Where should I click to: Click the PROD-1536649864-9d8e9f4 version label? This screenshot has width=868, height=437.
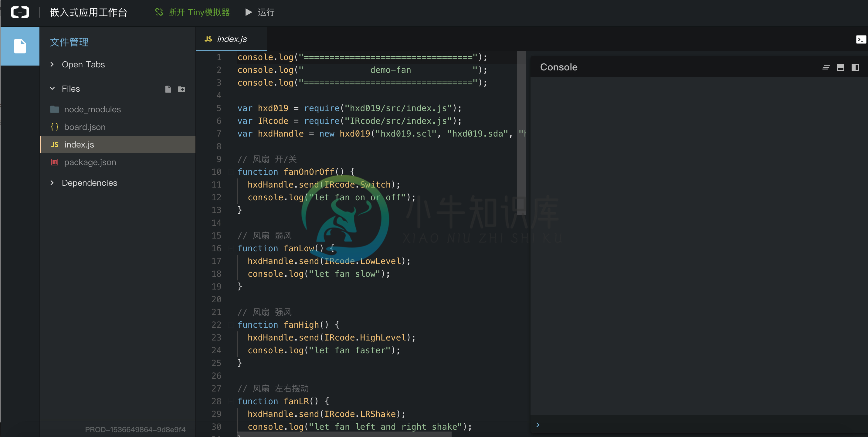click(135, 430)
